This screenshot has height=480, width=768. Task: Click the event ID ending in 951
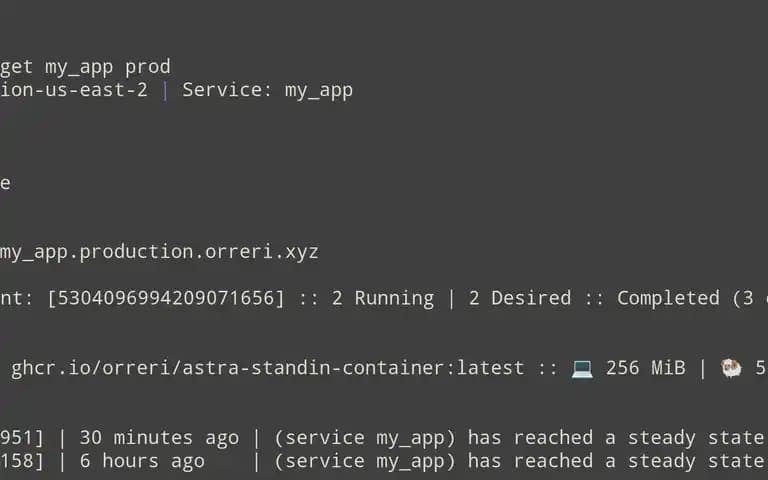[x=22, y=438]
